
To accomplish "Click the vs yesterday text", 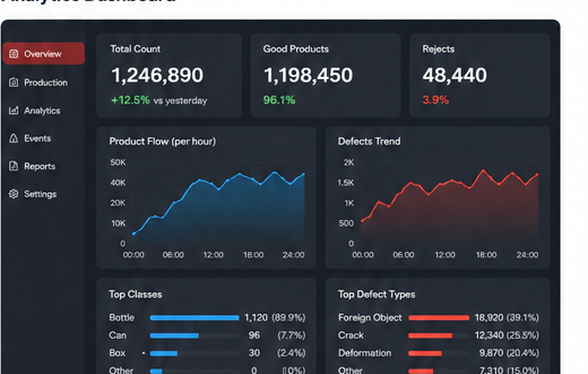I will [x=180, y=101].
